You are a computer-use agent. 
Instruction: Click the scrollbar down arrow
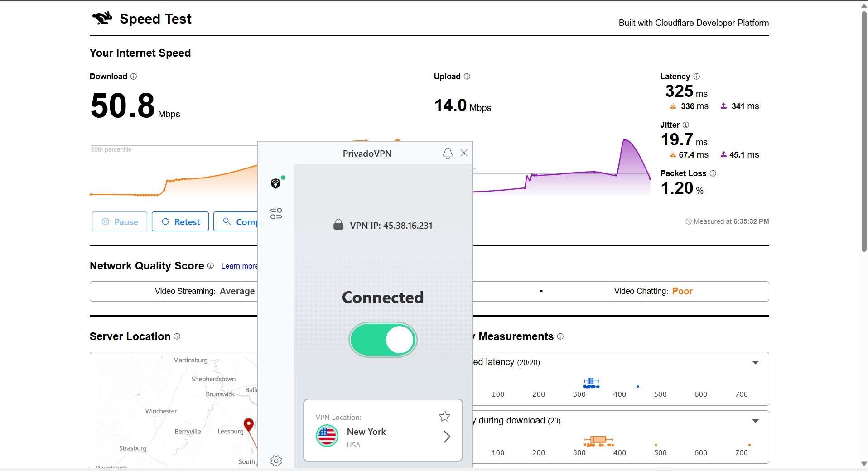coord(864,464)
